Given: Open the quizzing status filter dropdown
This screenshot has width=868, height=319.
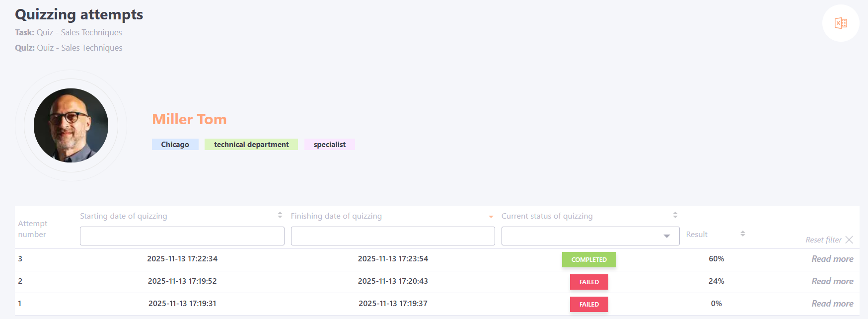Looking at the screenshot, I should coord(590,236).
